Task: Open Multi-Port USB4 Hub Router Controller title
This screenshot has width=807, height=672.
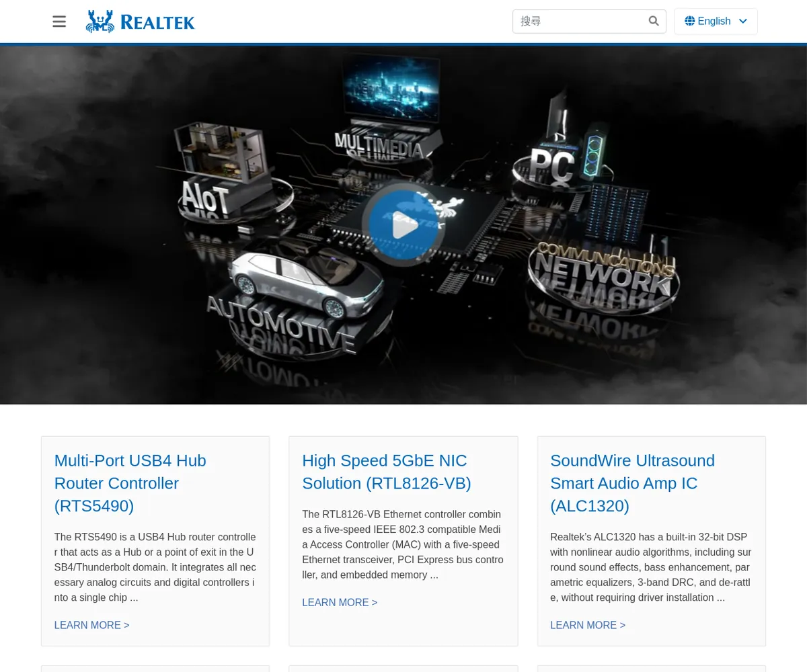Action: (130, 483)
